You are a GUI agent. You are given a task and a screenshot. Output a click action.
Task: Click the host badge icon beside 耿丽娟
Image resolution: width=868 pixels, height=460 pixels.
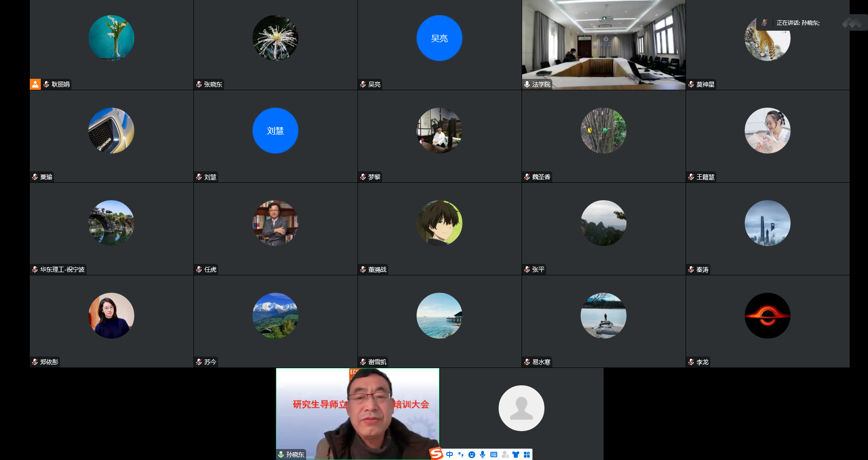[x=35, y=84]
